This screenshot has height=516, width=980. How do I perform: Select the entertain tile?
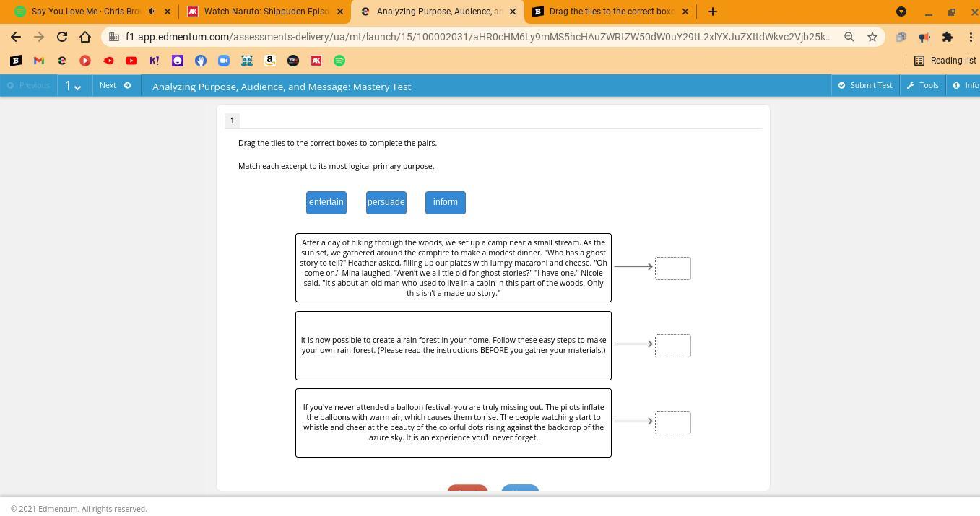coord(326,203)
